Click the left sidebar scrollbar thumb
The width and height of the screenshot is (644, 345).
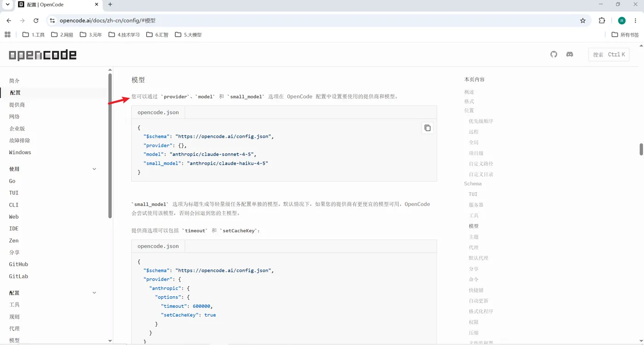pos(110,145)
